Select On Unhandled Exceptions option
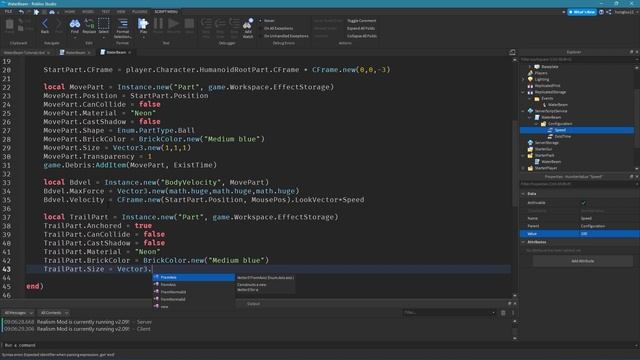Image resolution: width=640 pixels, height=360 pixels. pos(283,36)
